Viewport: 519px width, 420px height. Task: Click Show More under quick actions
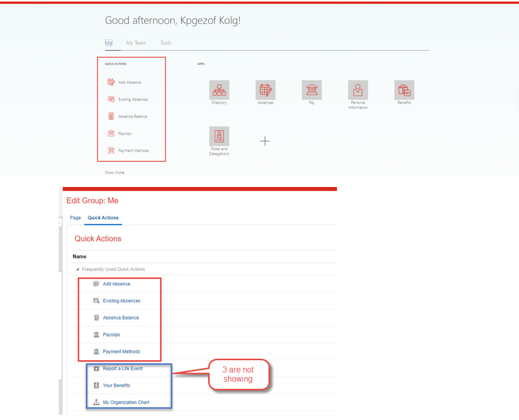coord(115,173)
